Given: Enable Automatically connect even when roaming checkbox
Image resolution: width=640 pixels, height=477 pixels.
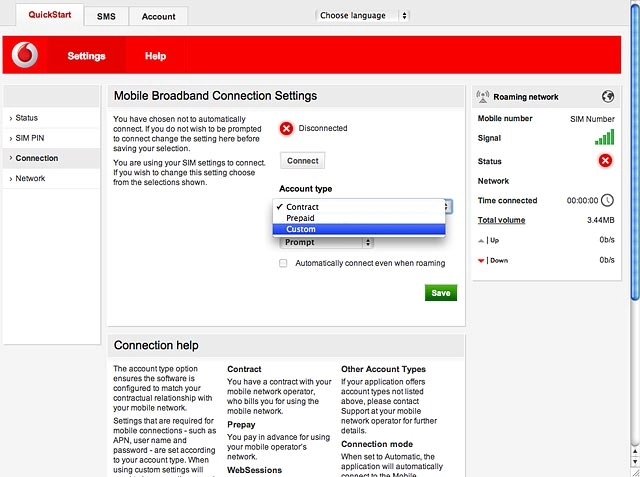Looking at the screenshot, I should [283, 263].
